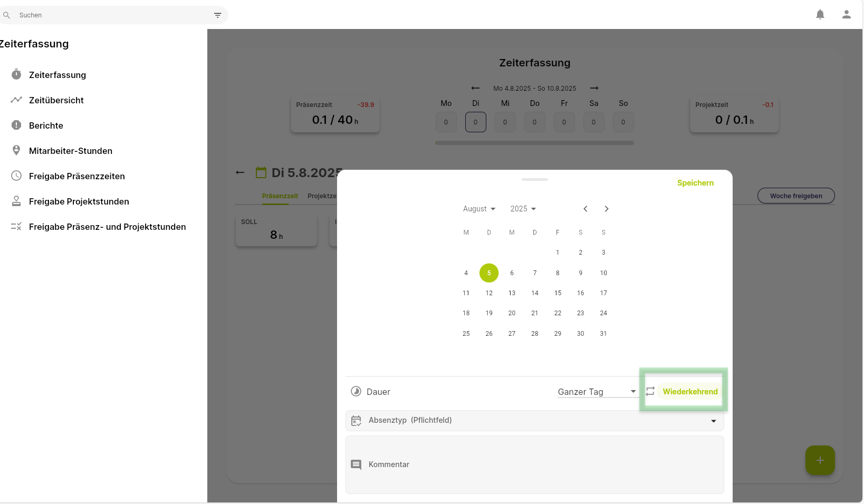The height and width of the screenshot is (504, 864).
Task: Click the Absenztyp calendar icon
Action: pyautogui.click(x=356, y=421)
